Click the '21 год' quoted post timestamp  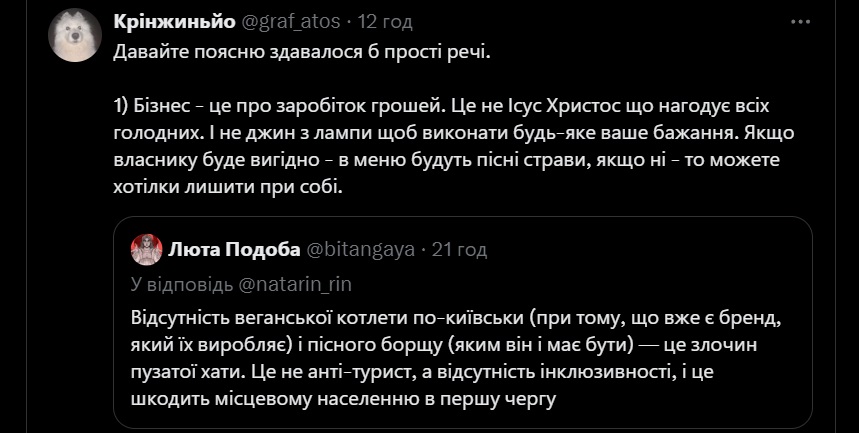tap(458, 249)
